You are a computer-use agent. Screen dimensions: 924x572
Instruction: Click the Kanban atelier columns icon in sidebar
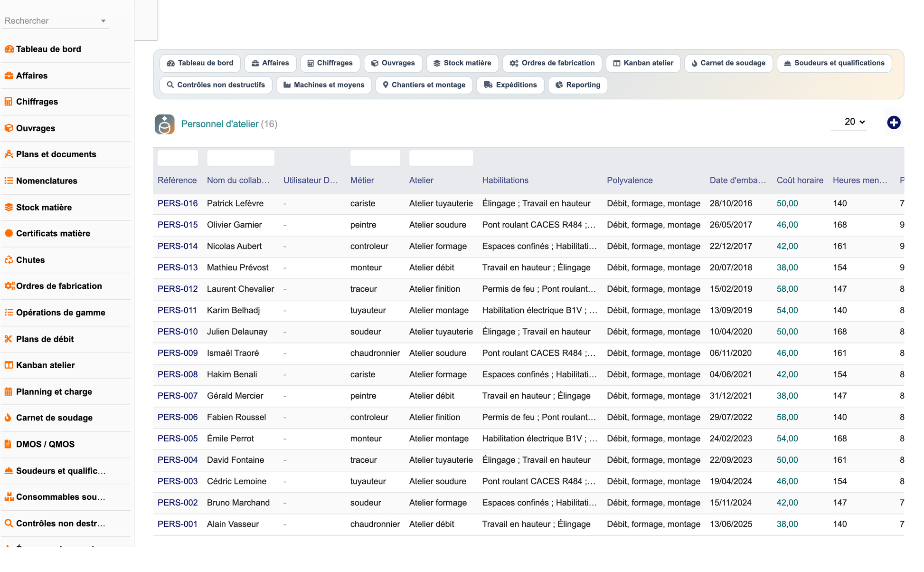pos(9,365)
